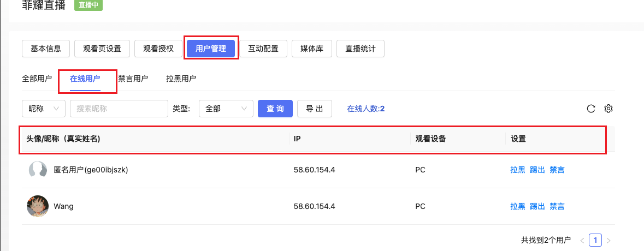Expand the 昵称 search field dropdown

[x=44, y=109]
